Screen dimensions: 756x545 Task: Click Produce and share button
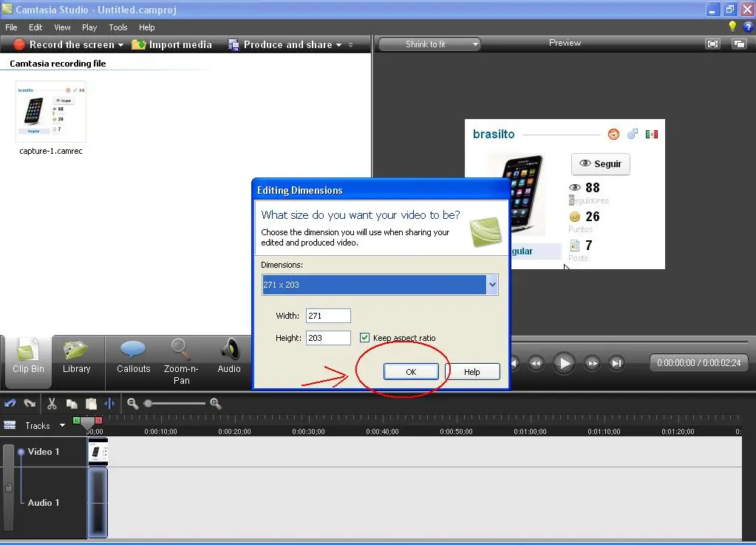282,44
